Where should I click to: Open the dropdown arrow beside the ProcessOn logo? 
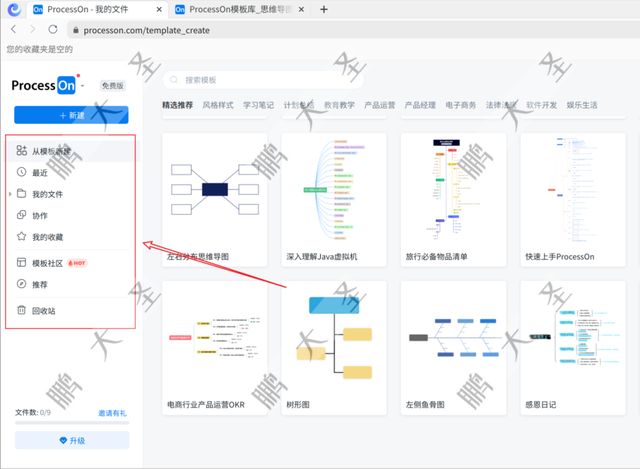point(83,86)
